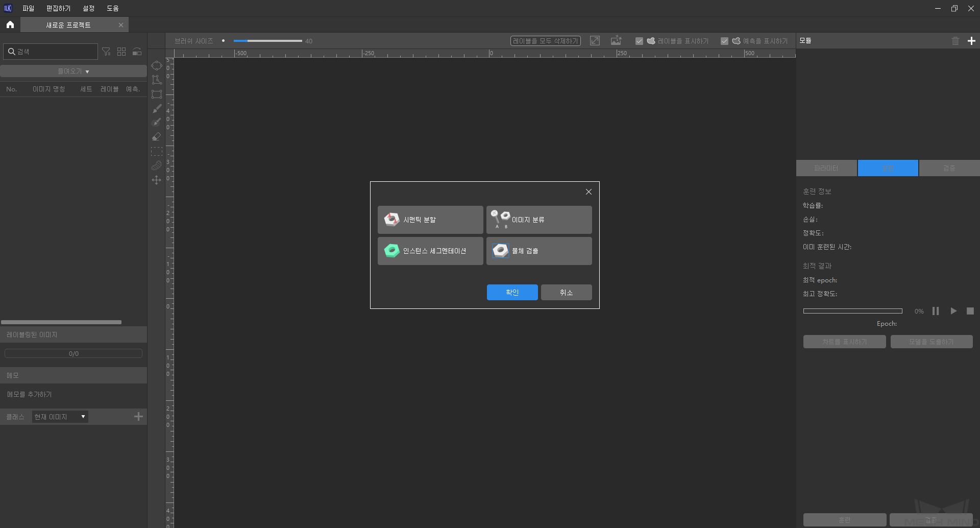Select the move/pan tool
The width and height of the screenshot is (980, 528).
tap(157, 180)
